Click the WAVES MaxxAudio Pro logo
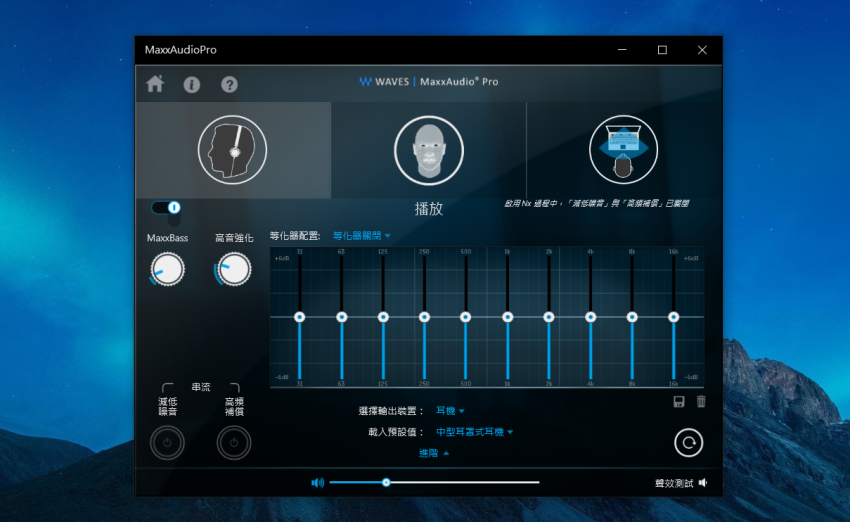850x522 pixels. [429, 81]
